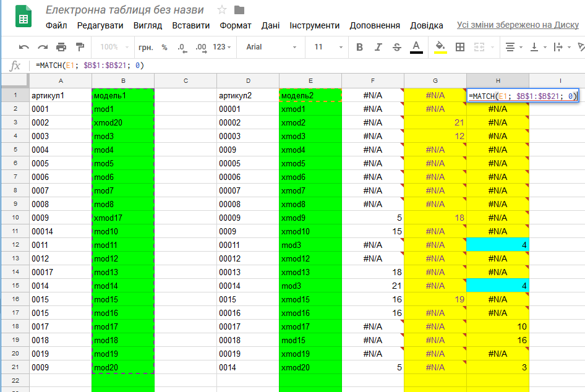This screenshot has width=585, height=392.
Task: Select cell B3 'xmod20'
Action: (x=123, y=122)
